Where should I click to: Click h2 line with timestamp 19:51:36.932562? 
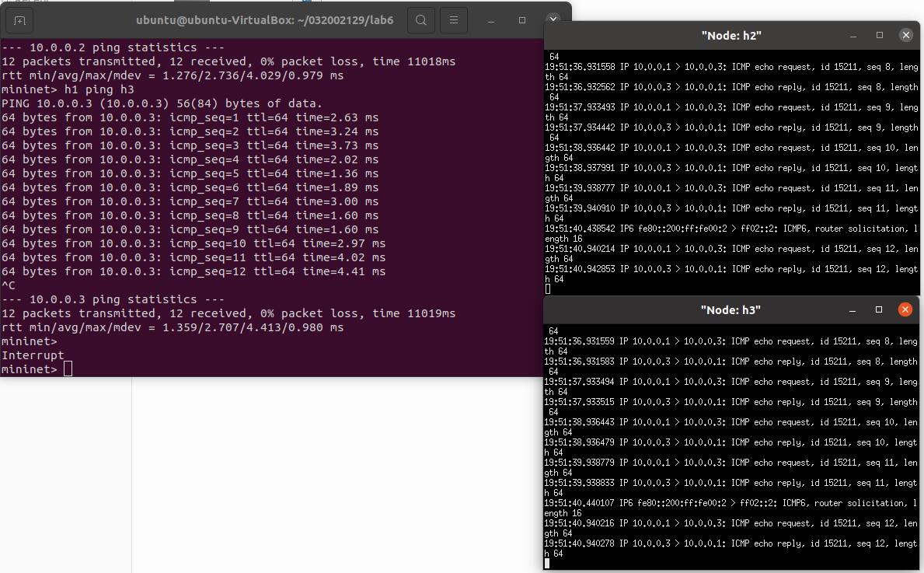731,92
